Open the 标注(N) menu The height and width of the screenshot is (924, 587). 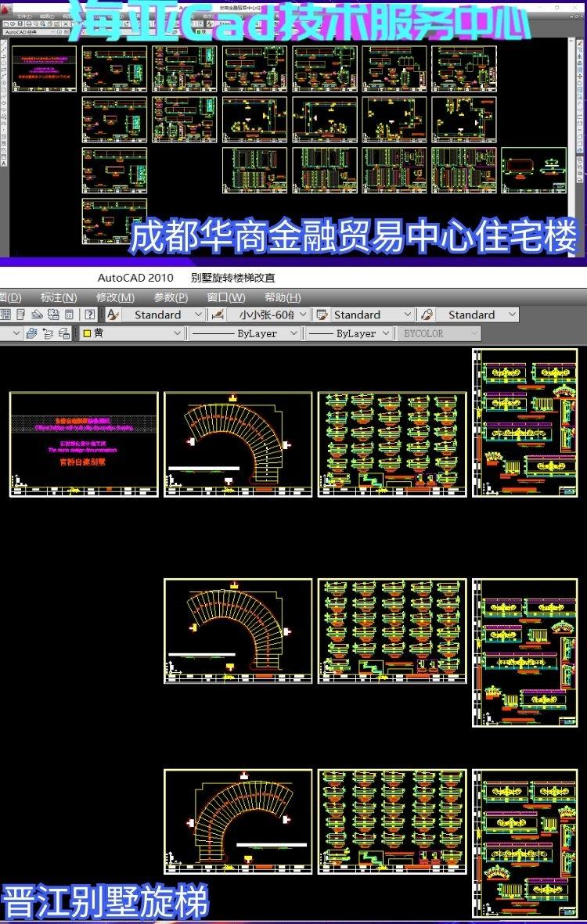click(x=59, y=297)
